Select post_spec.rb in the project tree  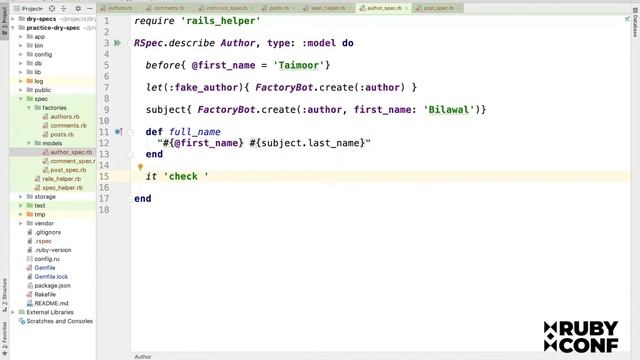click(x=68, y=170)
